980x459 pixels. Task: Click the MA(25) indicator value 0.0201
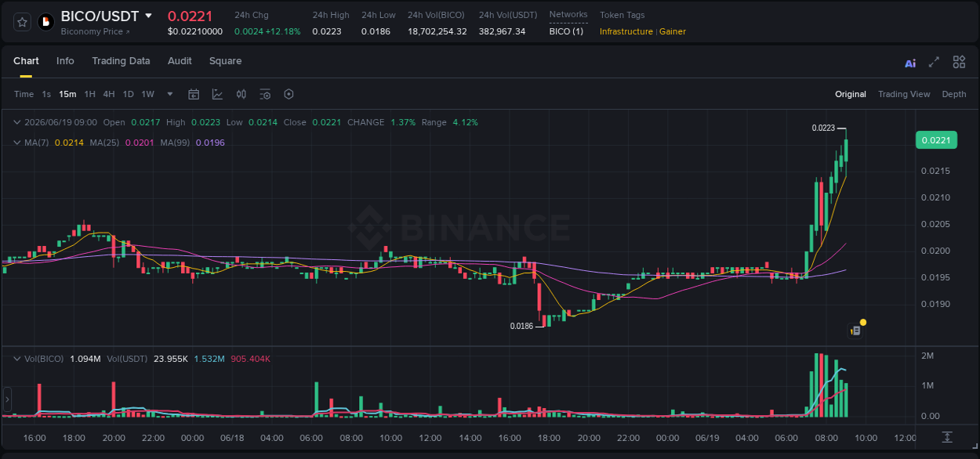(140, 143)
